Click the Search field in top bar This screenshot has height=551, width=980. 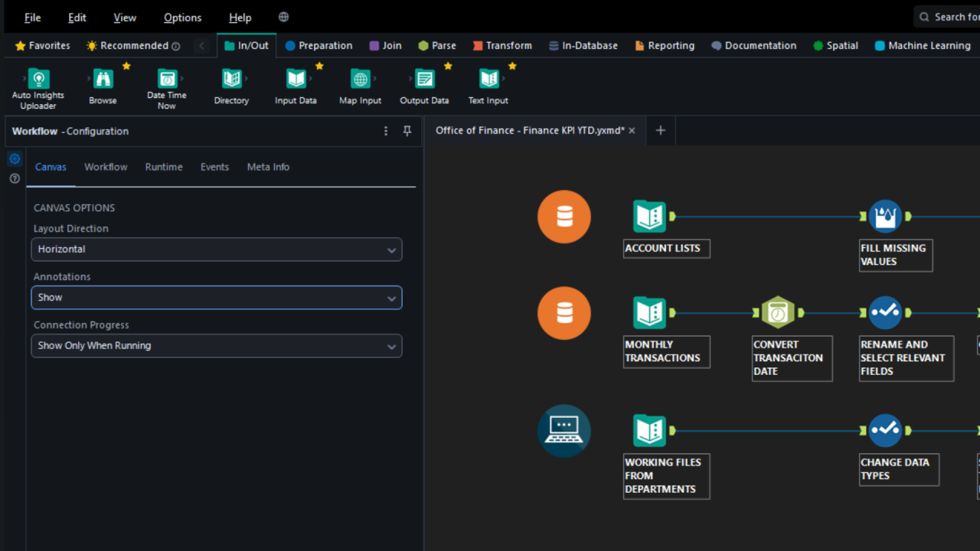tap(953, 17)
